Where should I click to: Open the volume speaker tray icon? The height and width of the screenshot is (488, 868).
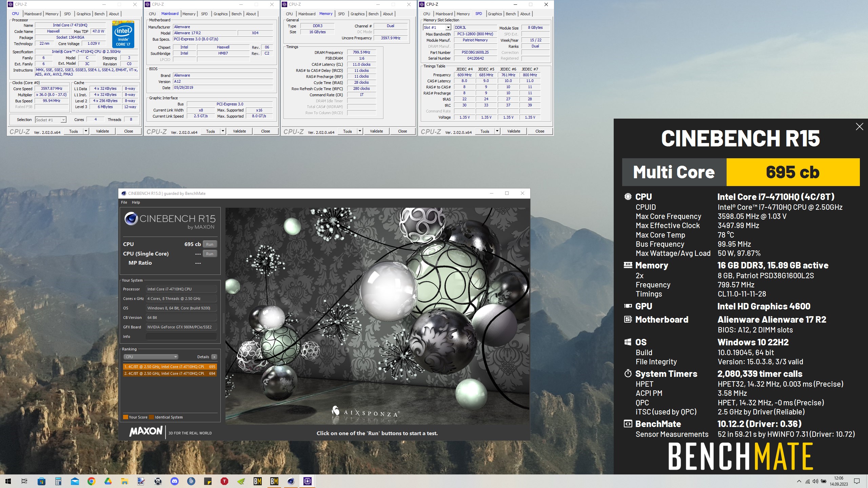pyautogui.click(x=815, y=481)
